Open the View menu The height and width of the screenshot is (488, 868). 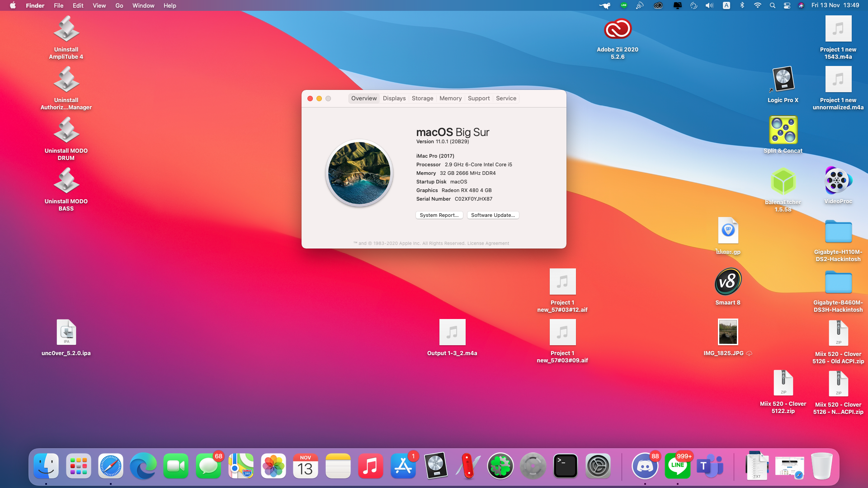[99, 5]
